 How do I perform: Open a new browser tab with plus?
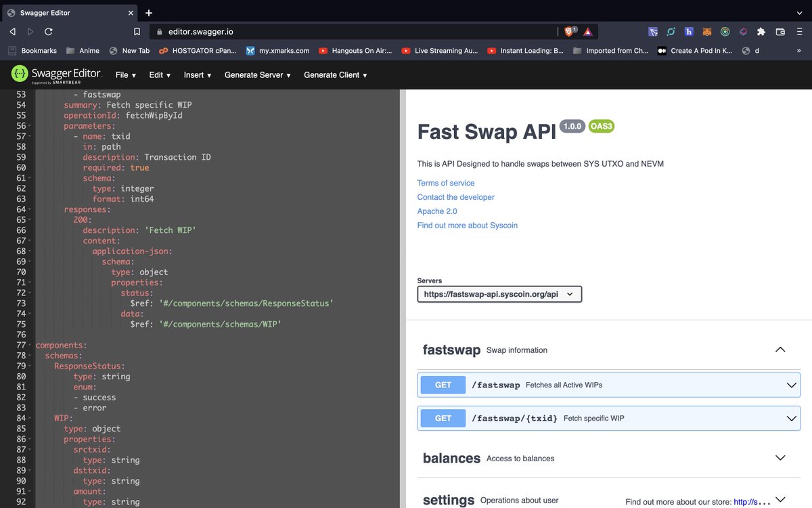click(149, 12)
